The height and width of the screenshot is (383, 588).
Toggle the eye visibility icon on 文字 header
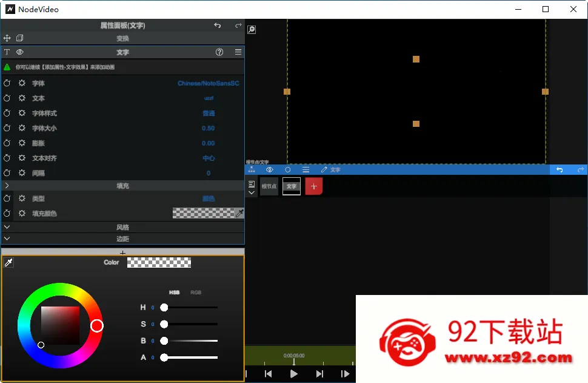(x=19, y=52)
